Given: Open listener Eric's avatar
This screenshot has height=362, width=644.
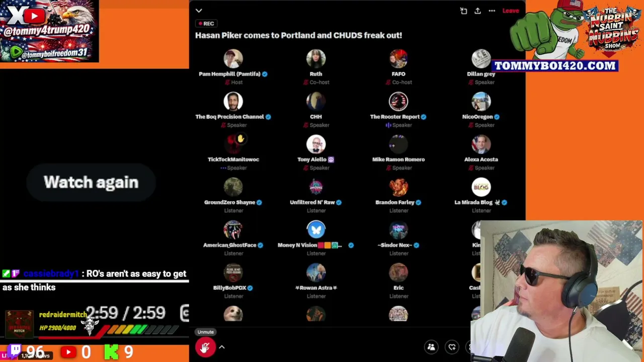Looking at the screenshot, I should point(398,273).
